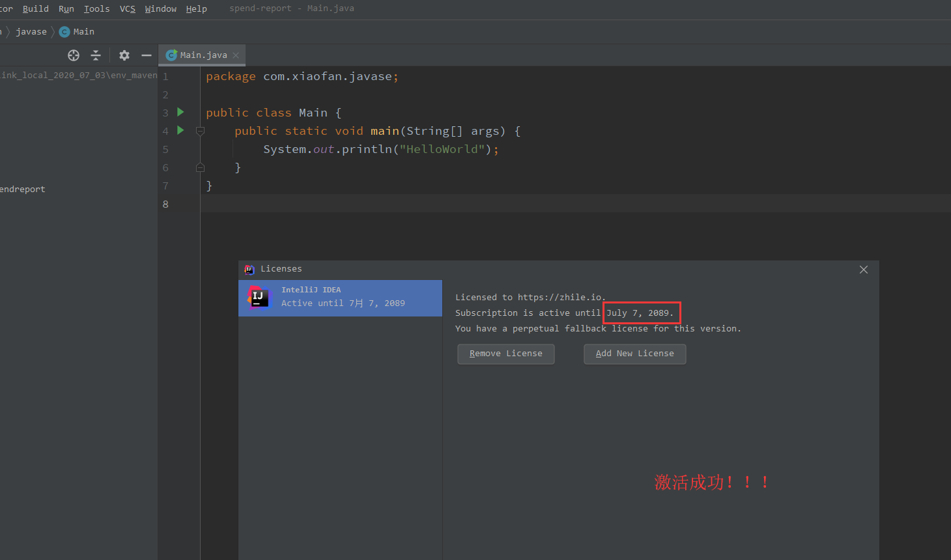
Task: Open the VCS menu
Action: [128, 8]
